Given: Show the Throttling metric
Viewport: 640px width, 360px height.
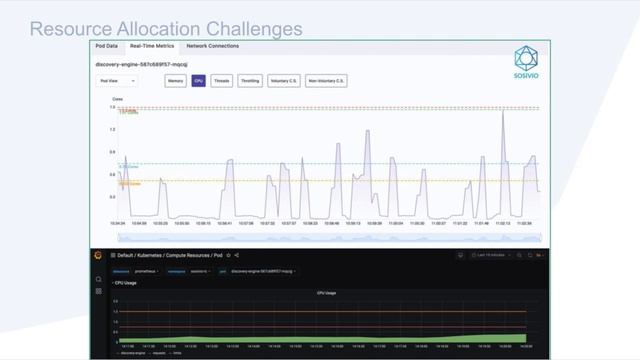Looking at the screenshot, I should tap(250, 81).
